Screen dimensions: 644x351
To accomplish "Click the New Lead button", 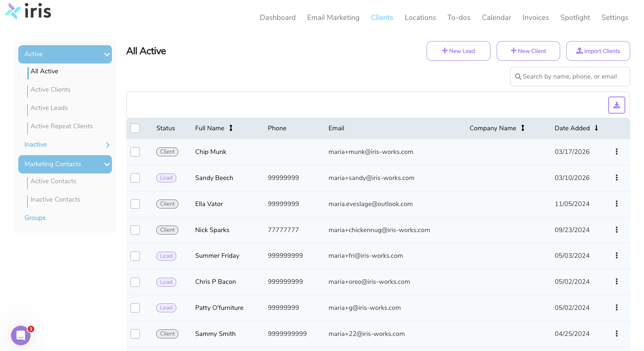I will tap(458, 51).
